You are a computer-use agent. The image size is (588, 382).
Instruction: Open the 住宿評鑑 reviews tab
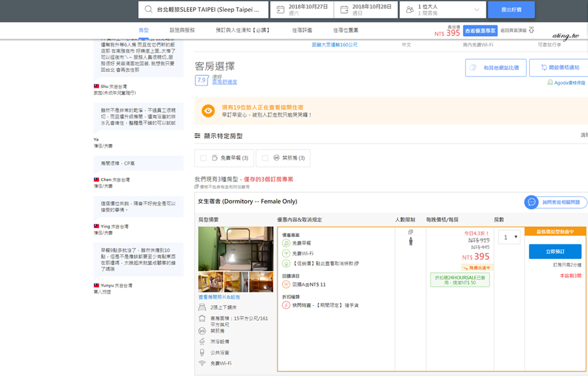point(302,30)
